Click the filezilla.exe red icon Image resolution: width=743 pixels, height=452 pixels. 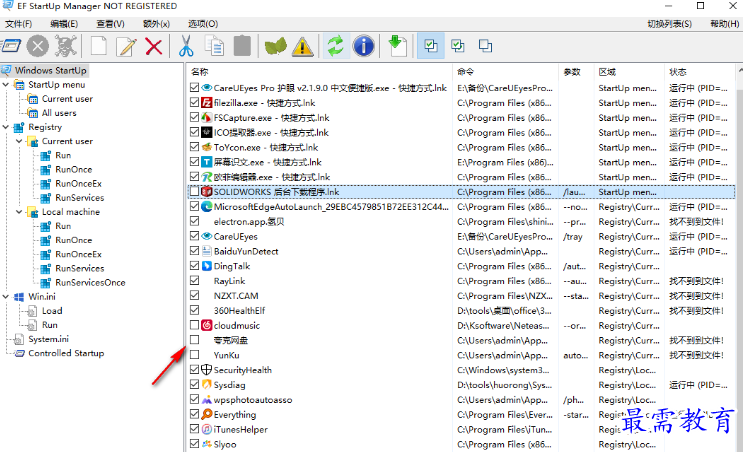pyautogui.click(x=207, y=102)
